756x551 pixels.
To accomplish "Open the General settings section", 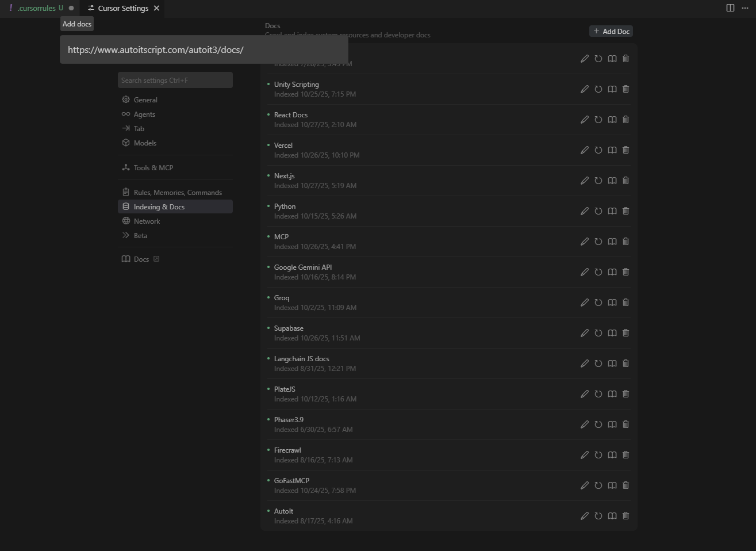I will [x=145, y=100].
